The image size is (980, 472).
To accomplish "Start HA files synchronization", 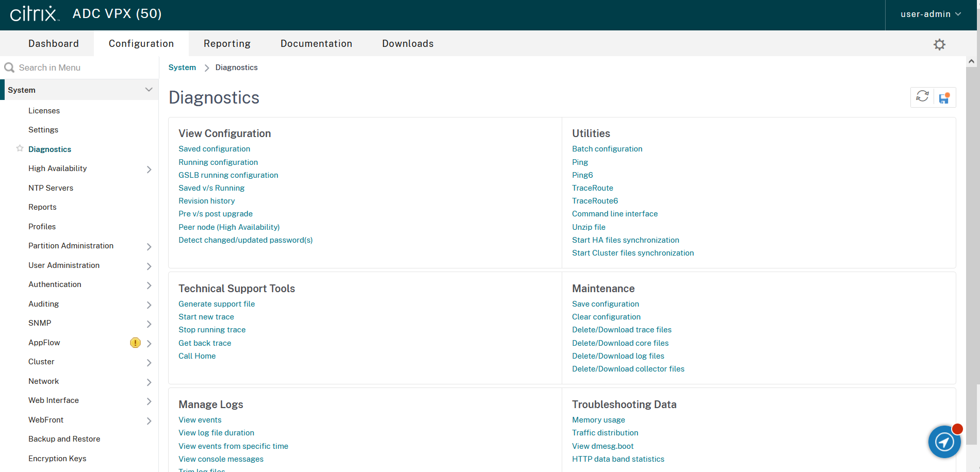I will [626, 240].
